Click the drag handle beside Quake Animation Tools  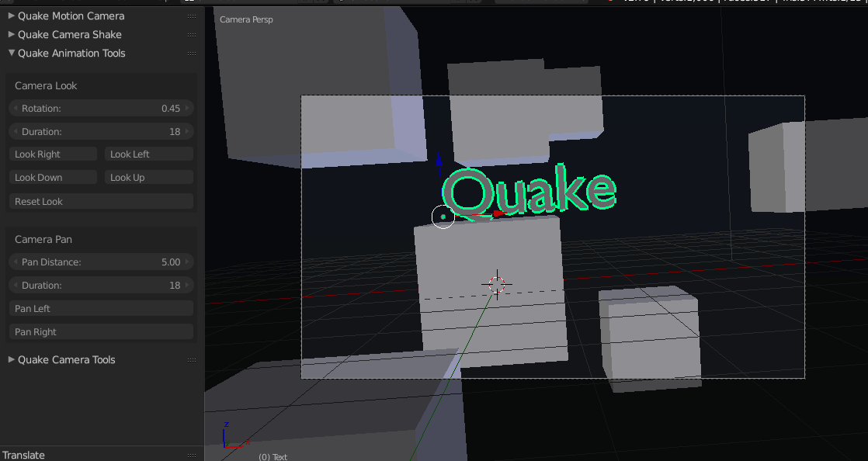(x=191, y=53)
